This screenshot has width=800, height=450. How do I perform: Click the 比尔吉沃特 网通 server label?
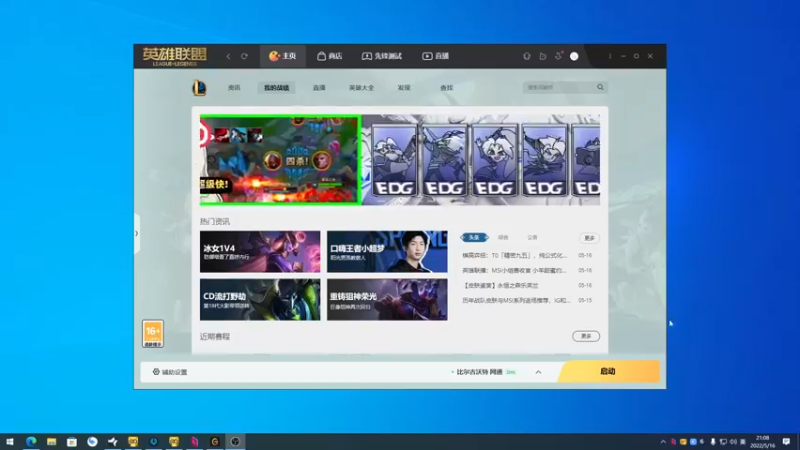479,372
